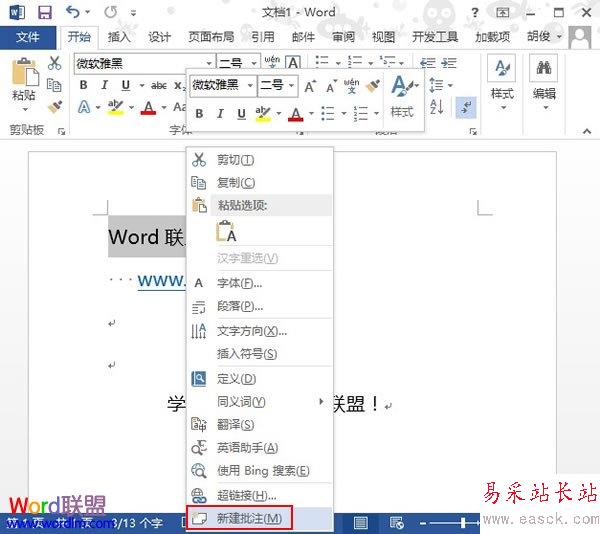Click the Paste clipboard icon in ribbon
This screenshot has height=534, width=600.
[25, 73]
